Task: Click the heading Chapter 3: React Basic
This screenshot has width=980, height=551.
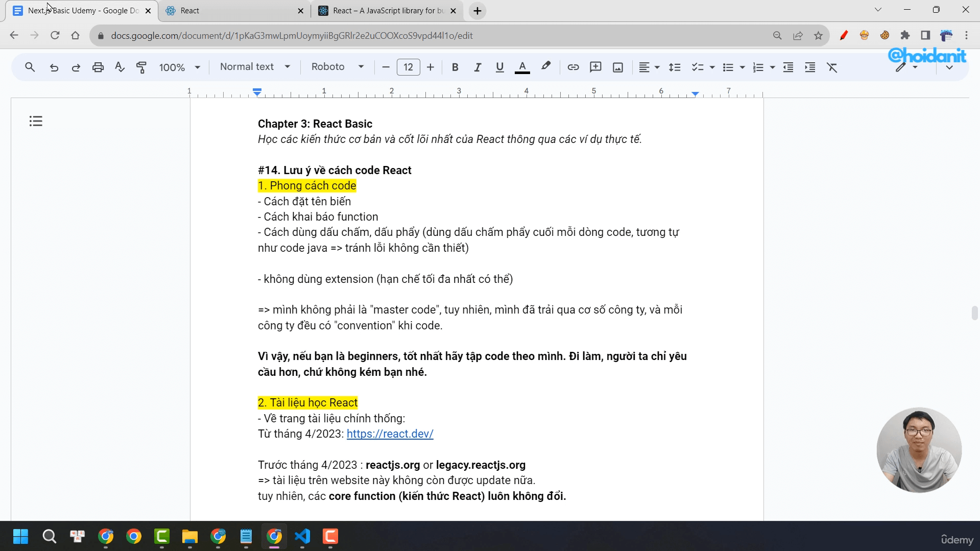Action: tap(315, 124)
